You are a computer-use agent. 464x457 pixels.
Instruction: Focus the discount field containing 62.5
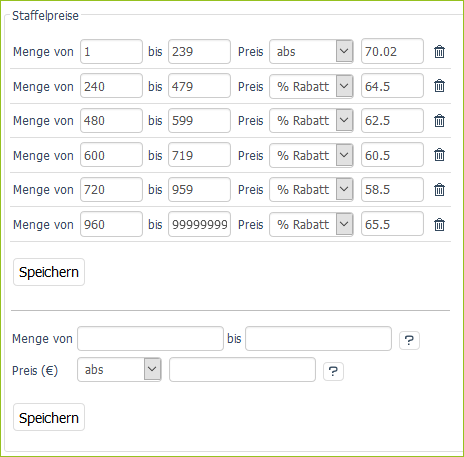[392, 120]
